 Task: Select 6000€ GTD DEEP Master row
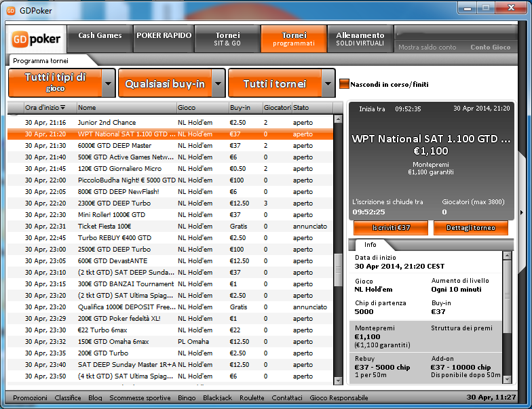(170, 145)
